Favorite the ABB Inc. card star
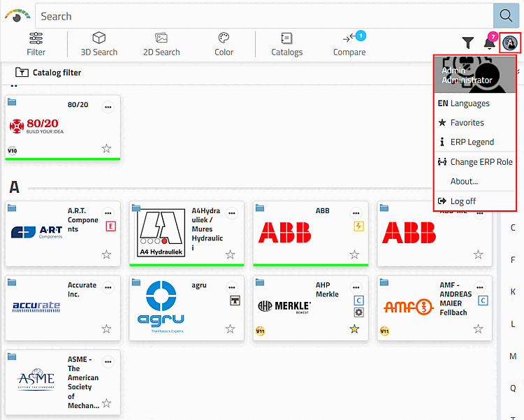524x420 pixels. coord(478,255)
